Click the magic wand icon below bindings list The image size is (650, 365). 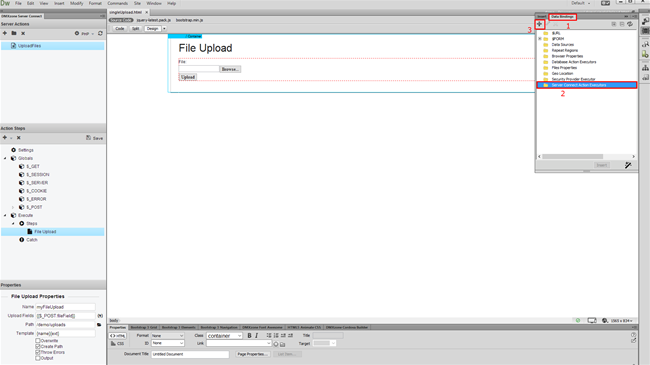click(628, 165)
